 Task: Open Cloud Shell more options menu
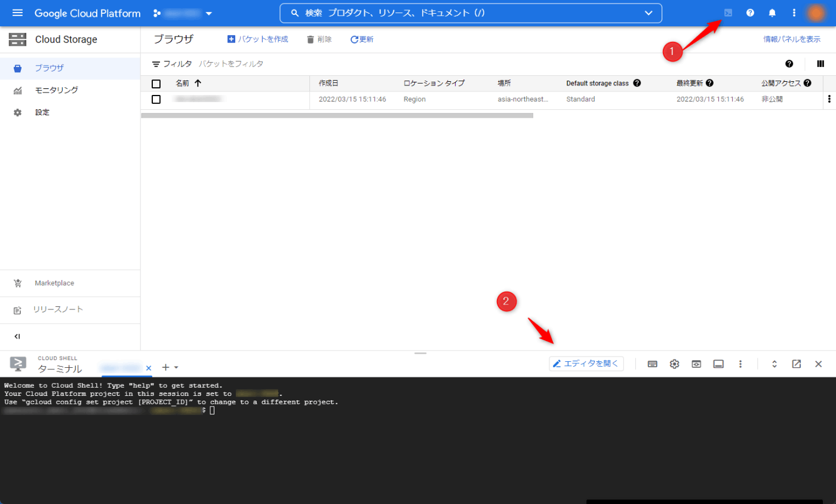740,364
